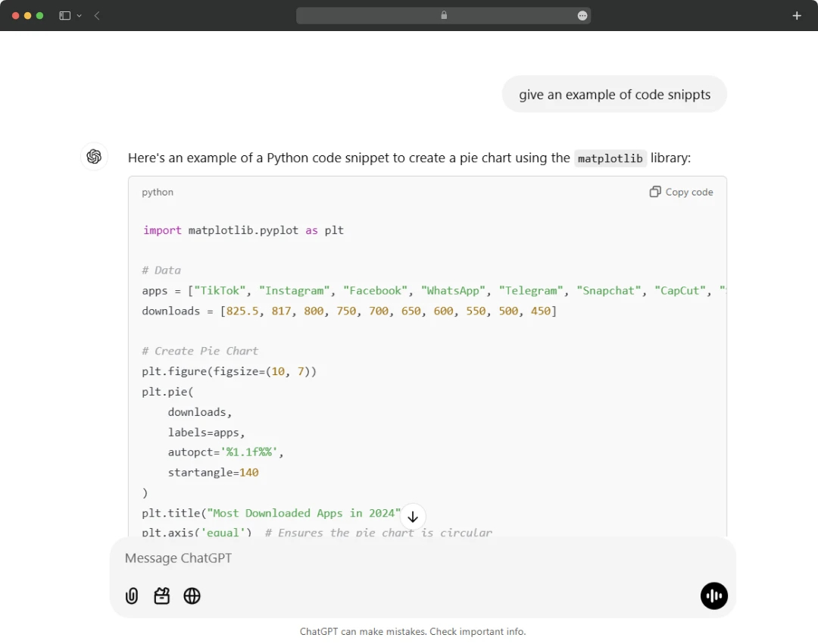The image size is (818, 644).
Task: Open the tools menu in the message bar
Action: [161, 596]
